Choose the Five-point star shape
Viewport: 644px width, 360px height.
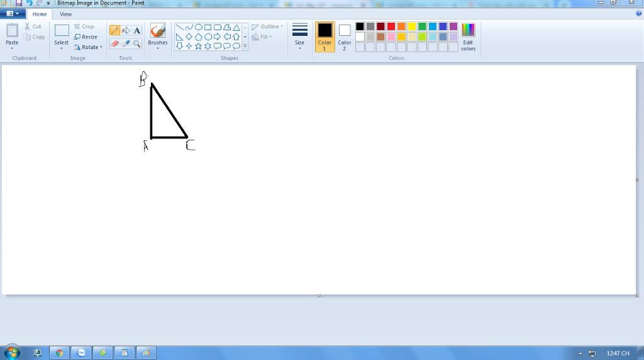click(x=198, y=46)
